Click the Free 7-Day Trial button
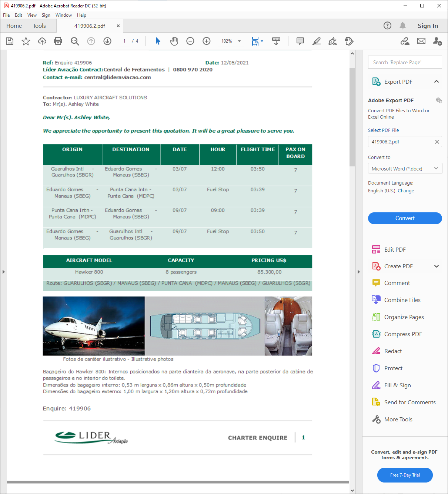Screen dimensions: 448x494 point(405,475)
